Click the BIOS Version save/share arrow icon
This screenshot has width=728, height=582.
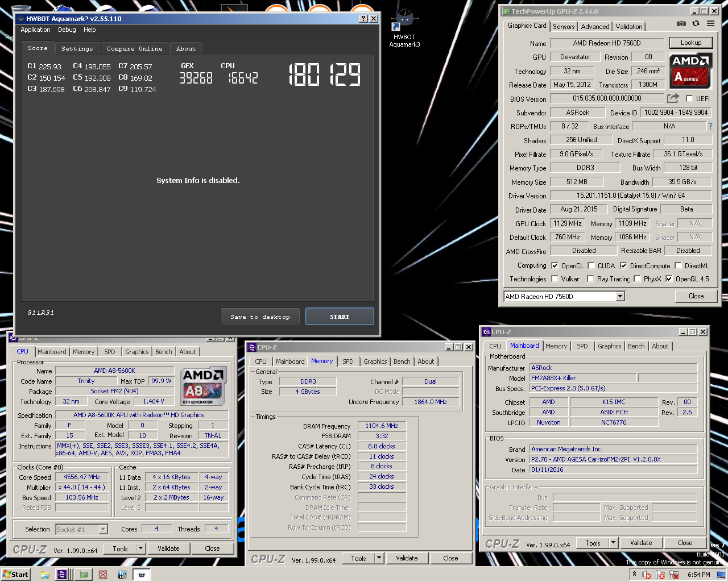[673, 98]
